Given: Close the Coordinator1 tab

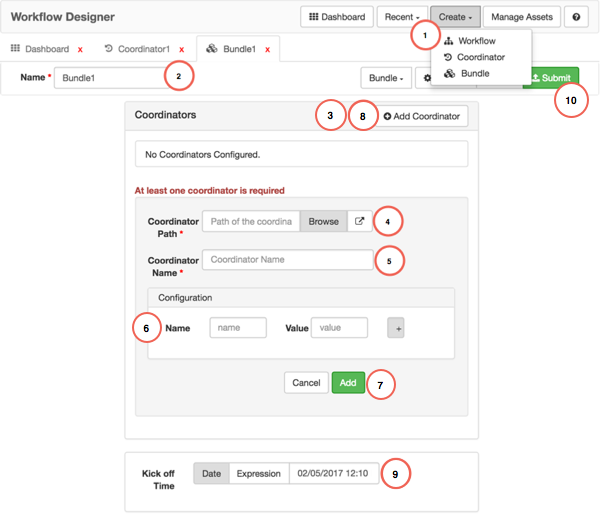Looking at the screenshot, I should pos(182,49).
